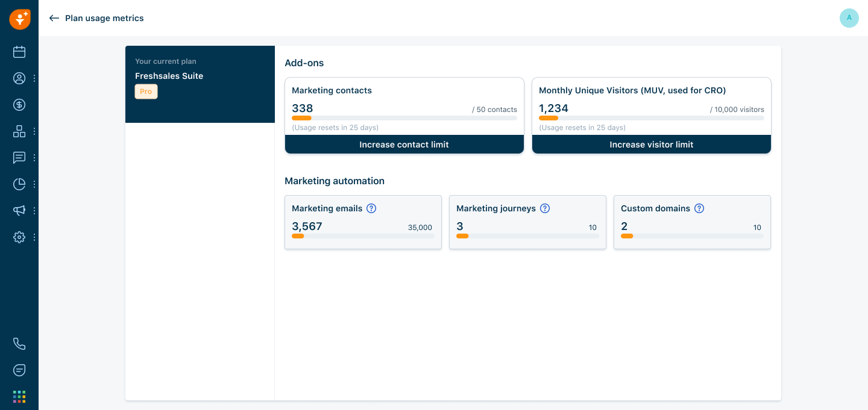Expand the submenu dots beside chat icon
Viewport: 868px width, 410px height.
(x=34, y=158)
